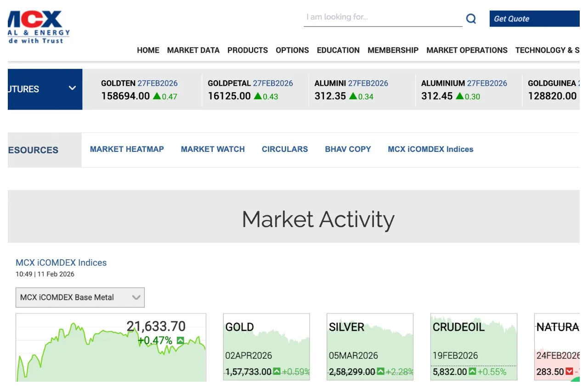Click green up arrow beside GOLDTEN price

157,96
